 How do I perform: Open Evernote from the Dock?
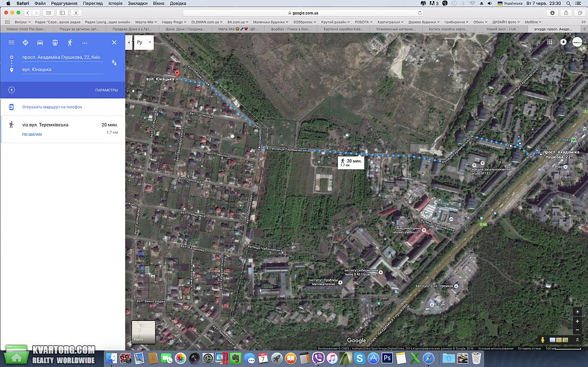(x=236, y=358)
